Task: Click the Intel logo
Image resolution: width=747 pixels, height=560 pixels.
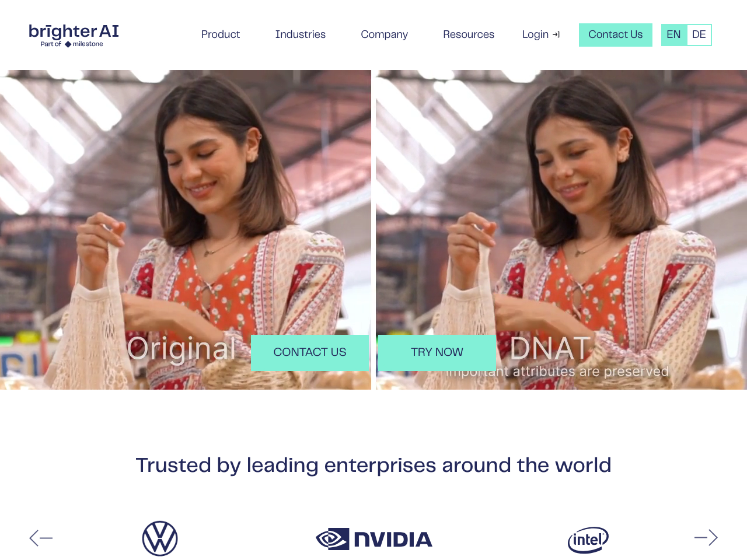Action: 588,540
